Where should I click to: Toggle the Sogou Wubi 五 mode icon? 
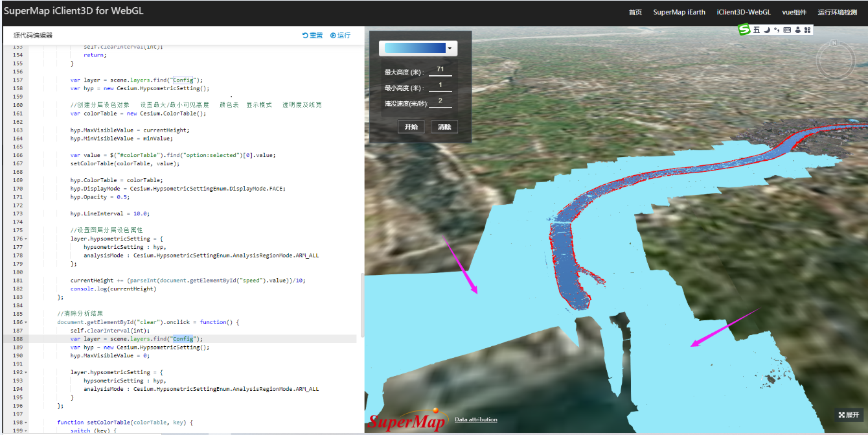click(757, 30)
